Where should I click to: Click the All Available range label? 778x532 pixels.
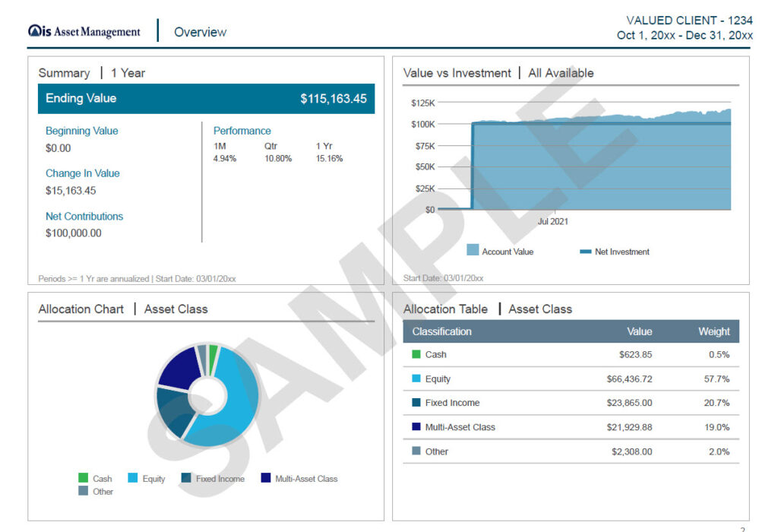coord(561,73)
